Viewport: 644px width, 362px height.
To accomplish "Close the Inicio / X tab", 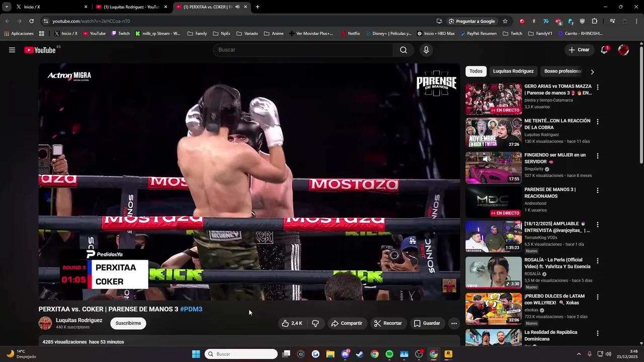I will [x=86, y=7].
